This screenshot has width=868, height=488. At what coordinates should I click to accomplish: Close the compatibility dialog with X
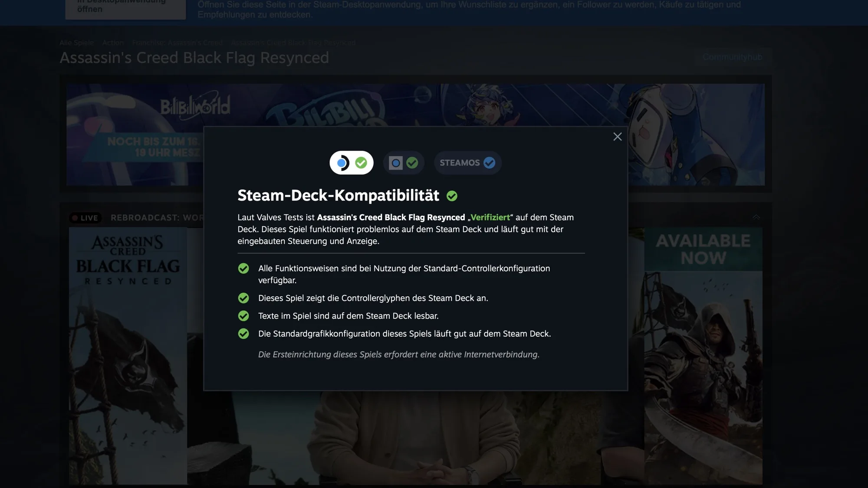coord(617,137)
